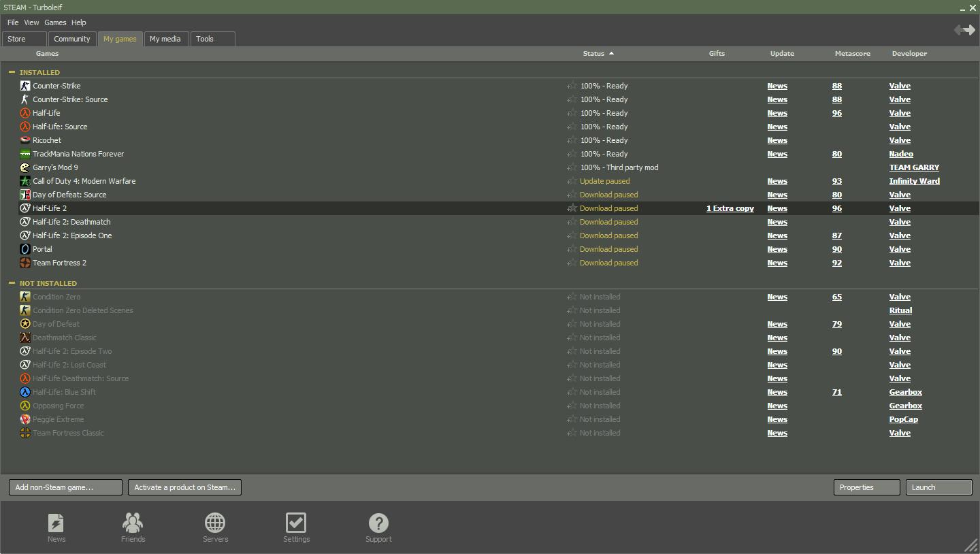Click the Counter-Strike: Source game icon
This screenshot has width=980, height=554.
[x=25, y=99]
